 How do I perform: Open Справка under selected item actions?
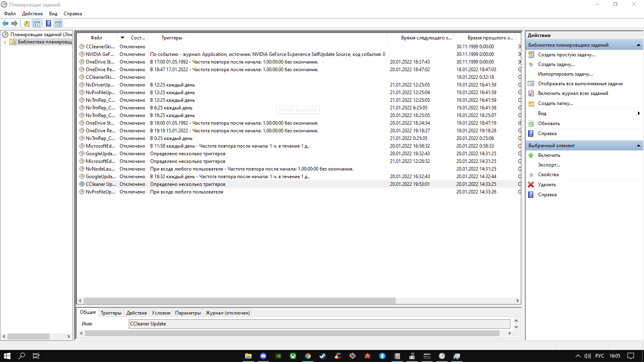(547, 195)
